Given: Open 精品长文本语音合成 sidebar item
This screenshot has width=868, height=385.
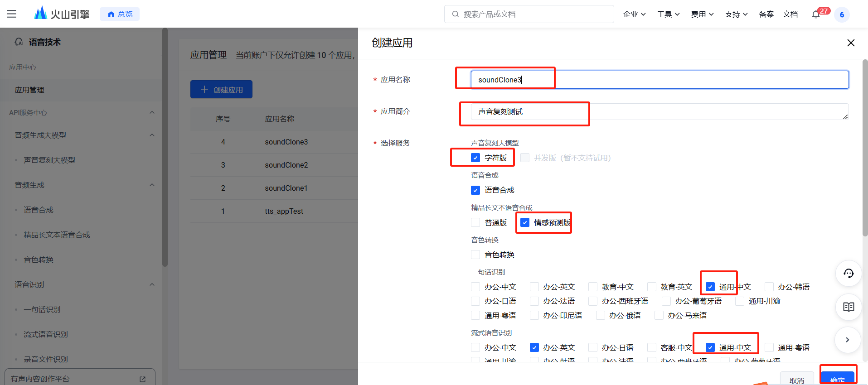Looking at the screenshot, I should coord(57,235).
